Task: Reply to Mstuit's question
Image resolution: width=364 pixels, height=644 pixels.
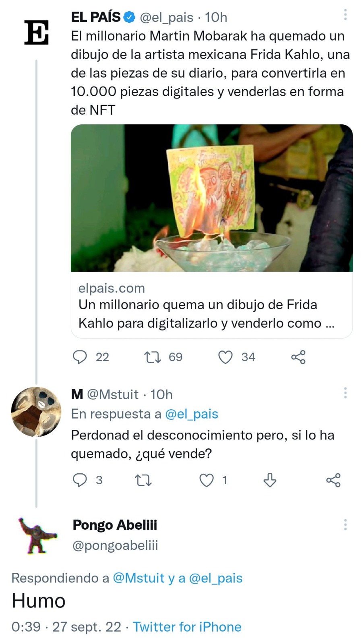Action: [x=81, y=480]
